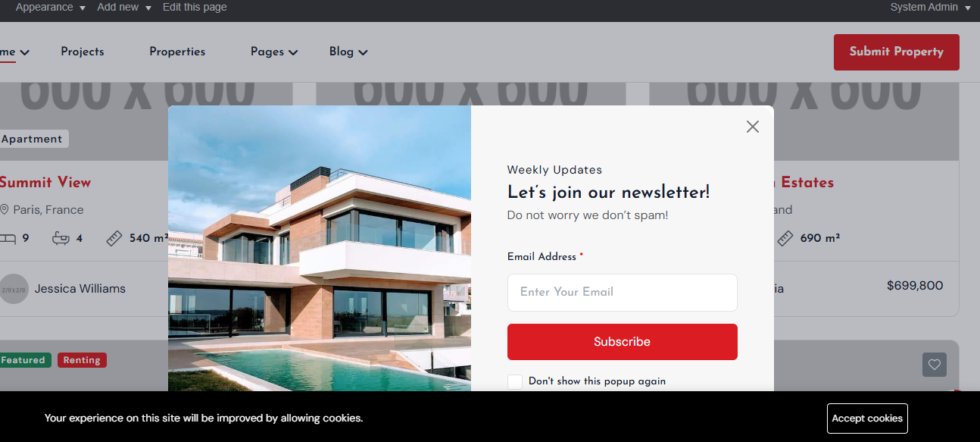Viewport: 980px width, 442px height.
Task: Go to the Projects menu item
Action: coord(83,52)
